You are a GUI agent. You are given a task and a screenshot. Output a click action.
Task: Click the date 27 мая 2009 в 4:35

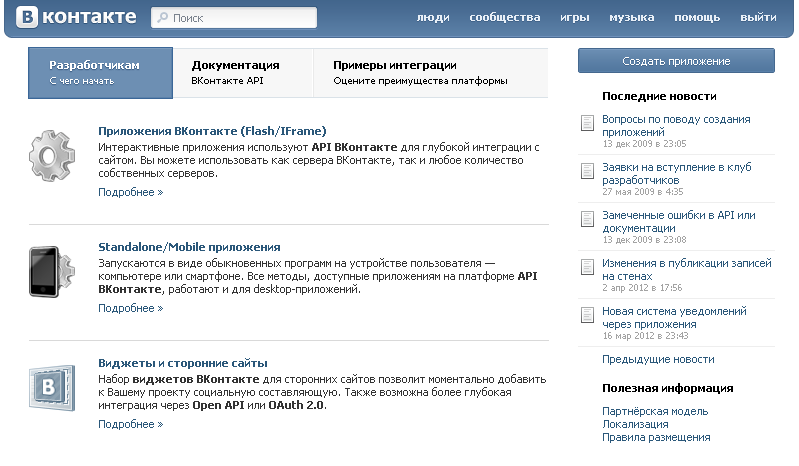pyautogui.click(x=643, y=191)
